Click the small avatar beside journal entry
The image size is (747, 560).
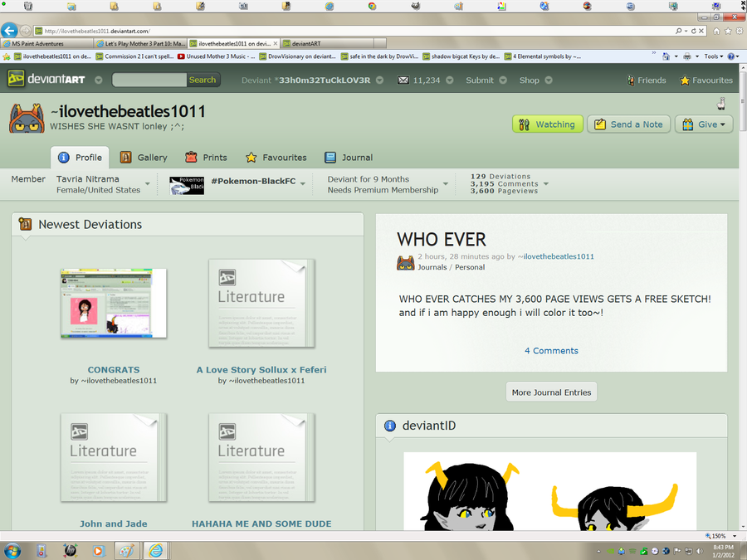pos(405,262)
